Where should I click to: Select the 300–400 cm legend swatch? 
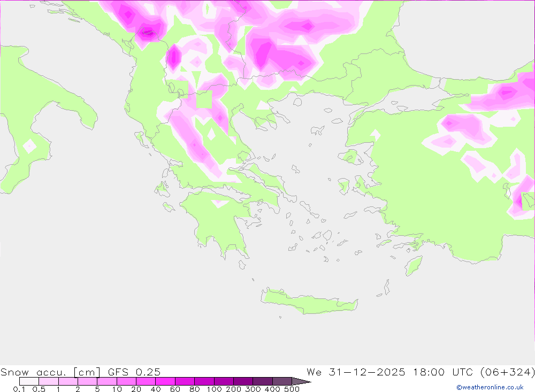tap(263, 381)
